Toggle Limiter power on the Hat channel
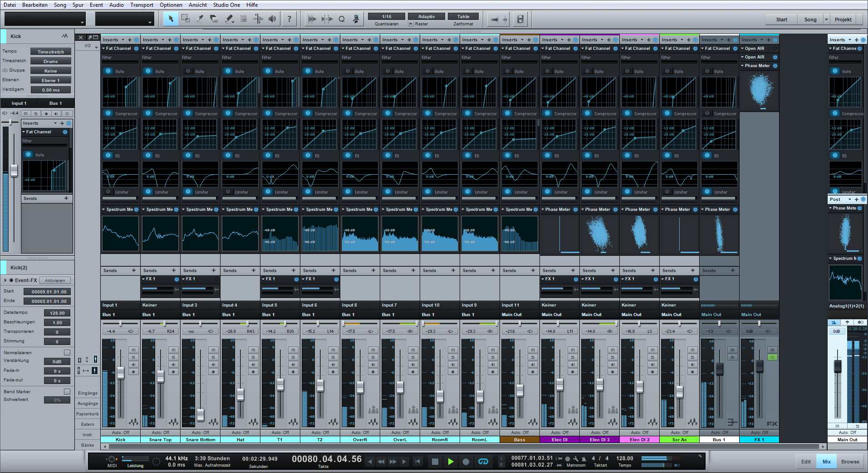 click(228, 191)
